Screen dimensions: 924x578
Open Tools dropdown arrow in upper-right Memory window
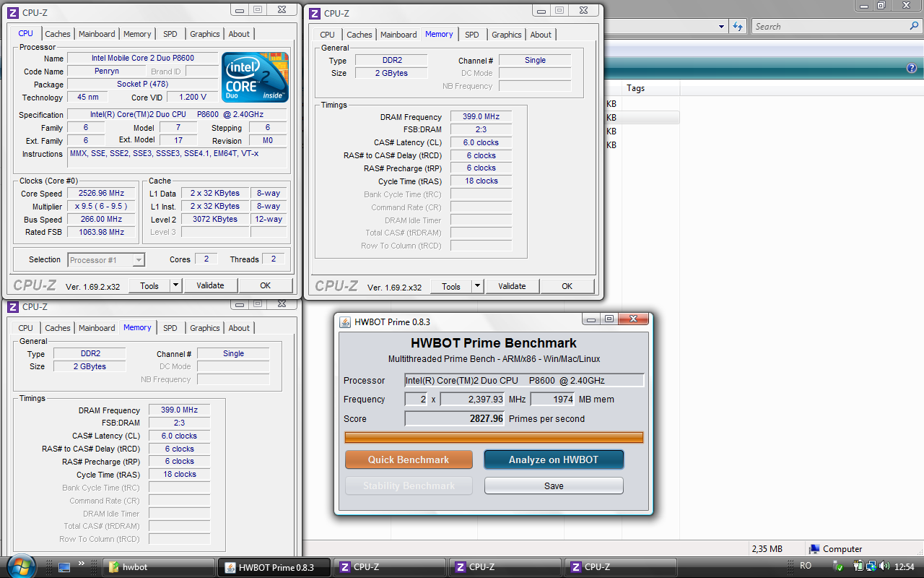pos(477,286)
